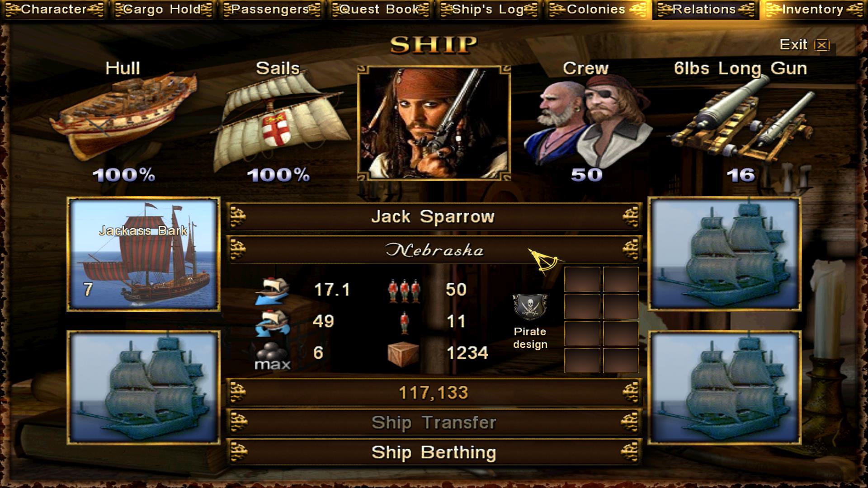The image size is (868, 488).
Task: Switch to the Quest Book tab
Action: coord(379,9)
